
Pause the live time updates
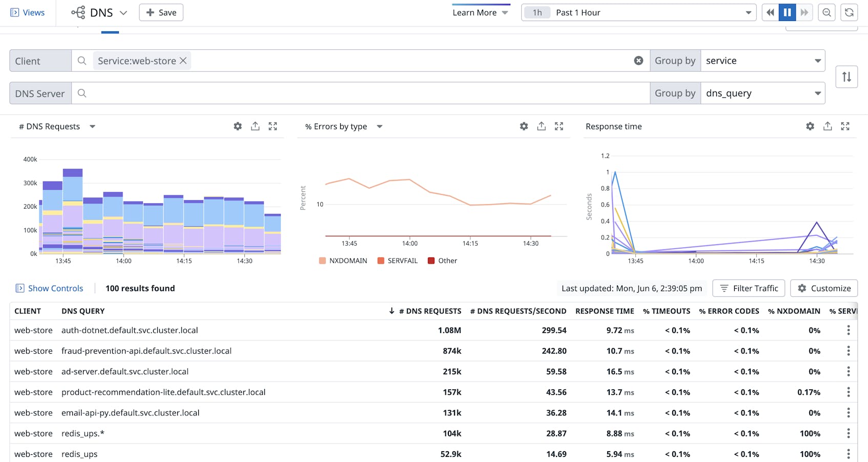[x=787, y=12]
